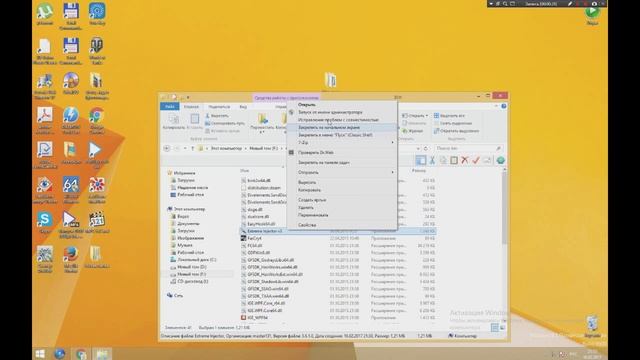Select the Skype desktop icon
This screenshot has height=360, width=640.
point(44,222)
